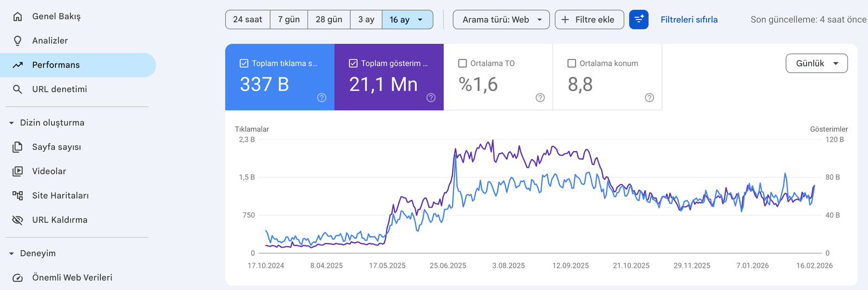
Task: Open the Günlük granularity dropdown
Action: pyautogui.click(x=816, y=64)
